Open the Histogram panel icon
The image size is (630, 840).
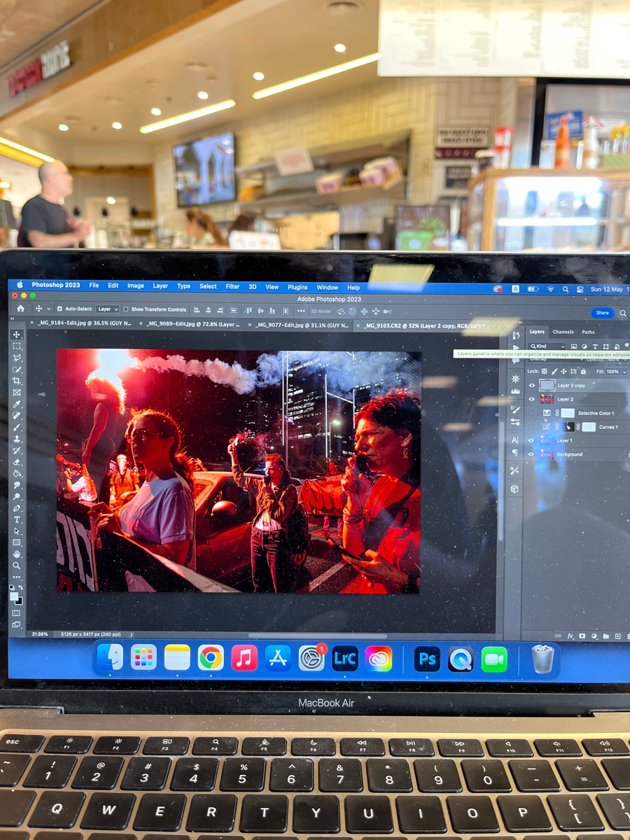(515, 391)
